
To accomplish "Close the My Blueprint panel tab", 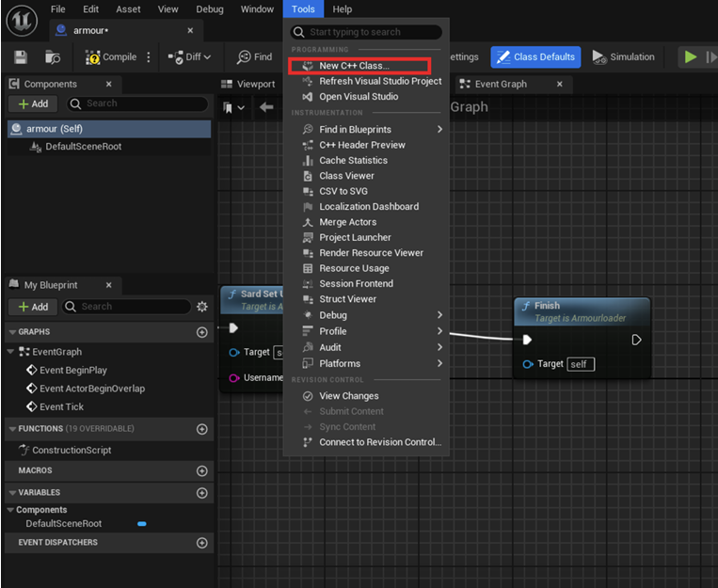I will click(x=108, y=285).
